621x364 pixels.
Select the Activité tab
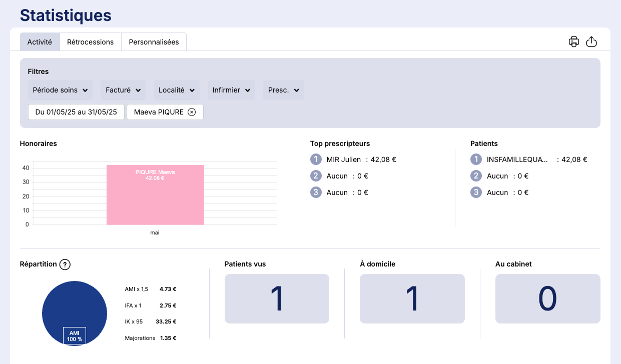pos(40,42)
